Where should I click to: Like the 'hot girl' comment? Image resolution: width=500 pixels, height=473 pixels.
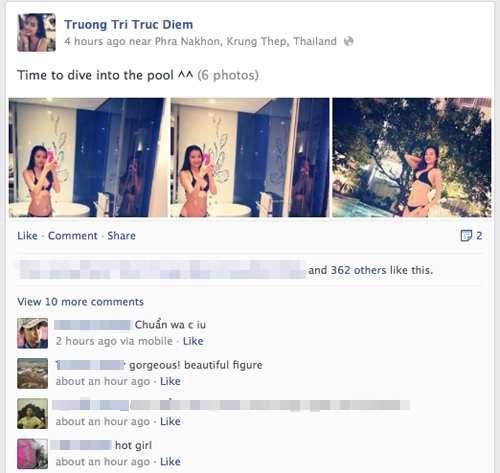170,462
